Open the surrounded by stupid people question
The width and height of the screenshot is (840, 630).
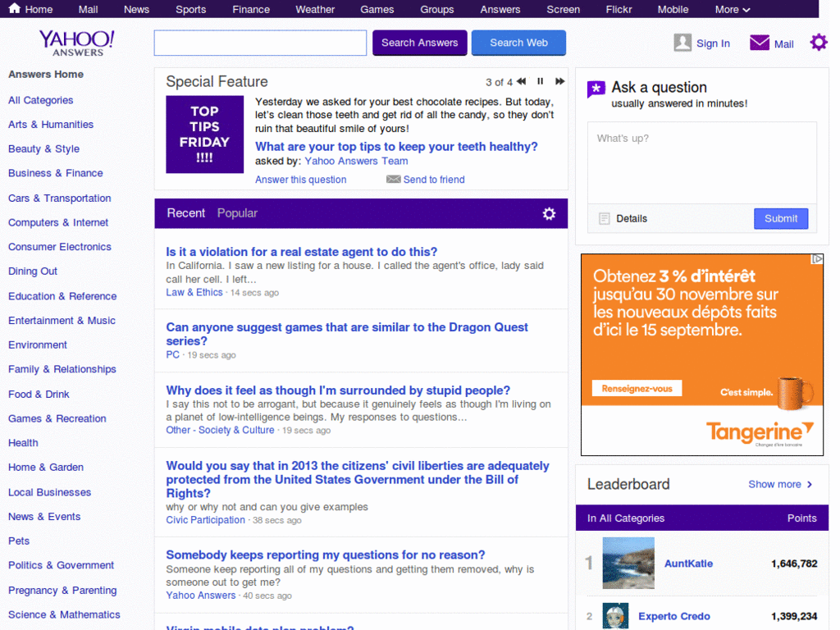(x=338, y=390)
